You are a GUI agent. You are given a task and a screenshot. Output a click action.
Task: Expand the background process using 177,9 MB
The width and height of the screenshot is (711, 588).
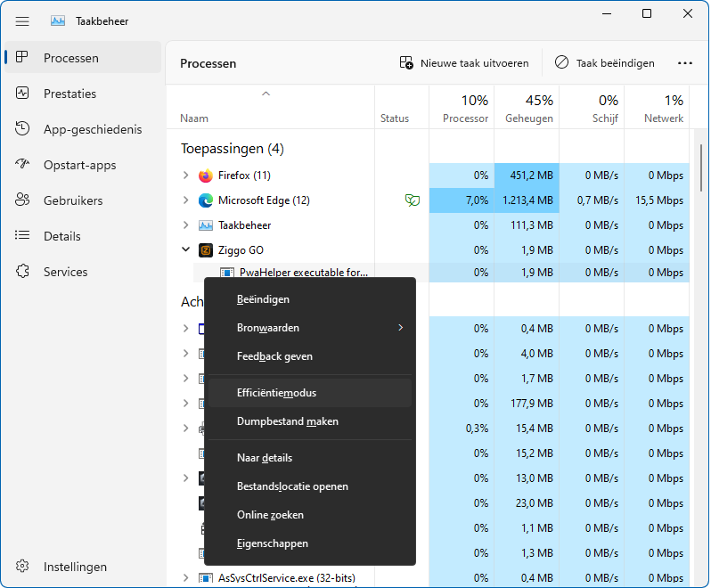[x=185, y=403]
